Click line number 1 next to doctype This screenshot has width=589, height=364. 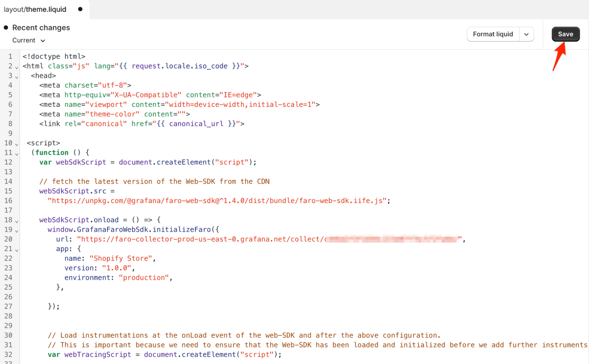pyautogui.click(x=10, y=56)
